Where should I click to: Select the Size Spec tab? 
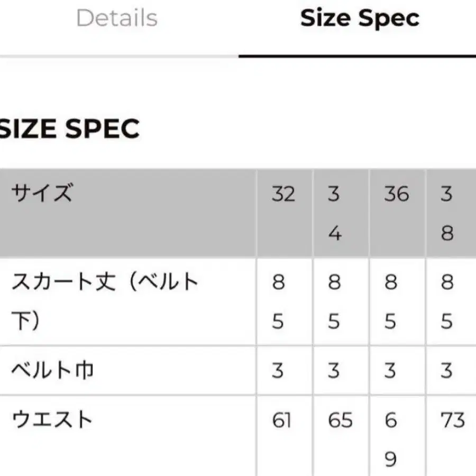coord(360,18)
